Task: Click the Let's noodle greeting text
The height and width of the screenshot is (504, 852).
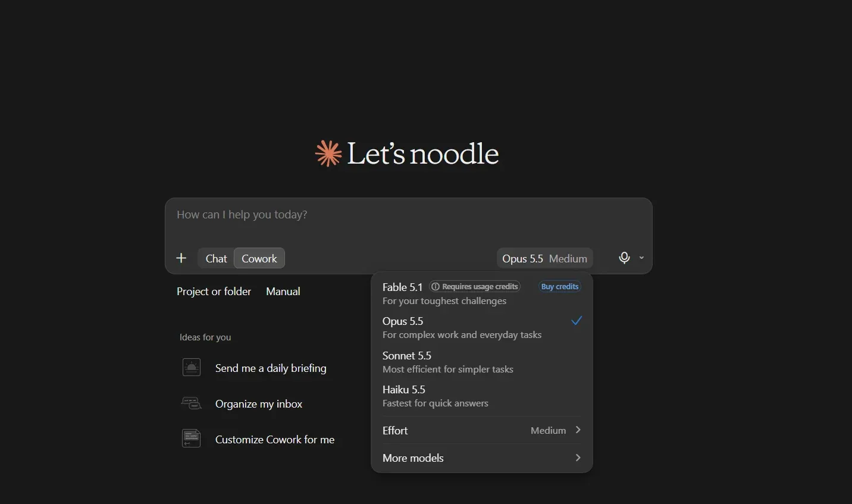Action: (423, 154)
